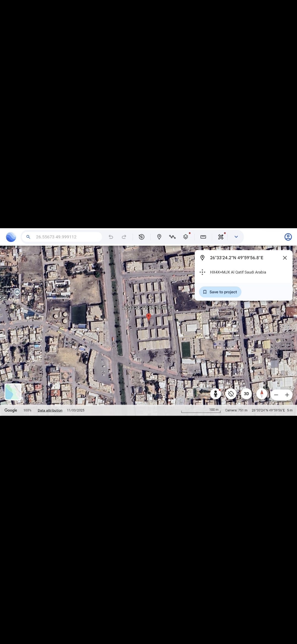Focus the search field showing 26.55673 49.999112
297x644 pixels.
[62, 237]
